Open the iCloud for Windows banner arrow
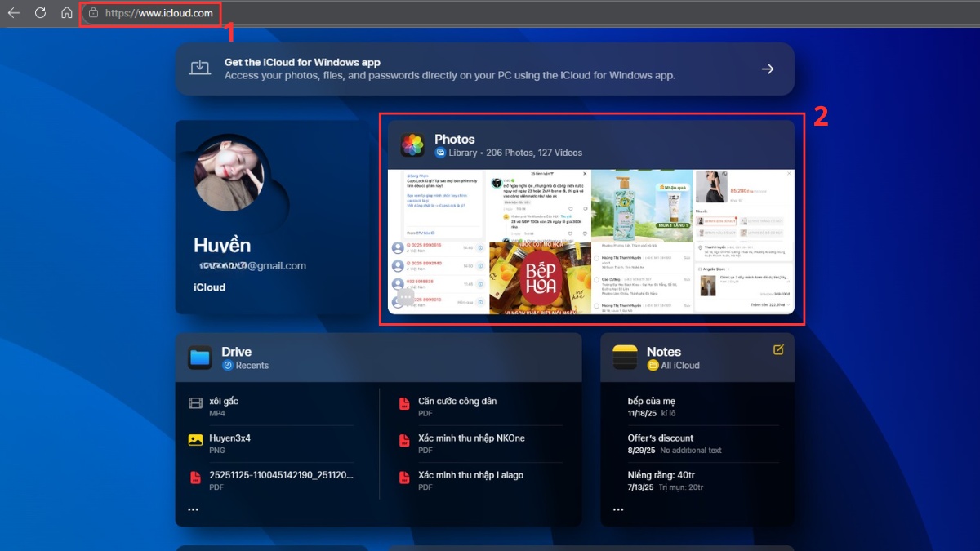 click(x=768, y=69)
